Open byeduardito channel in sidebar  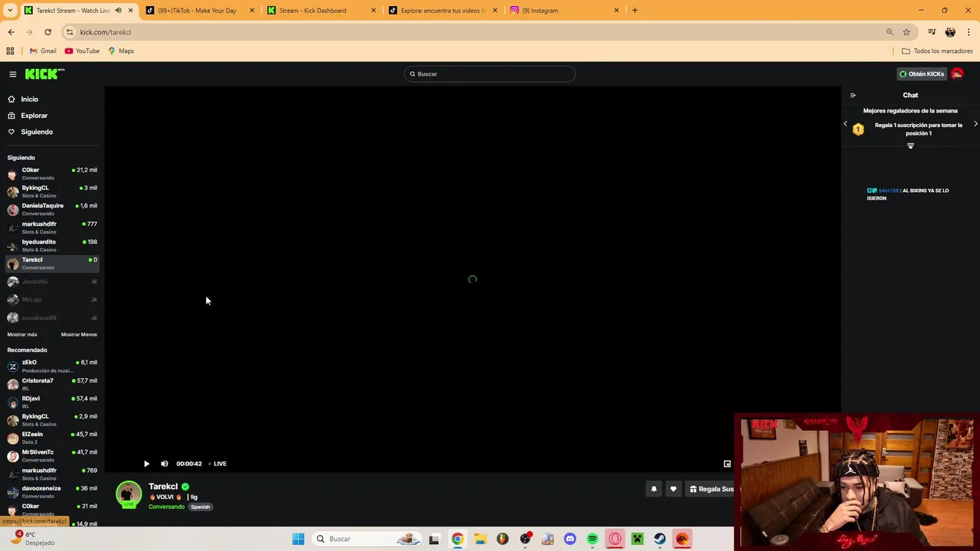click(x=52, y=246)
